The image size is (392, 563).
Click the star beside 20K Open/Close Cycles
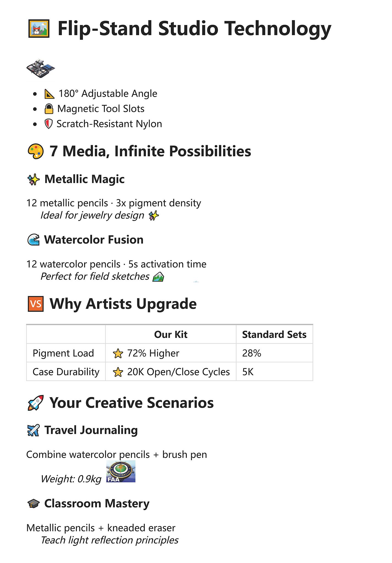[118, 372]
